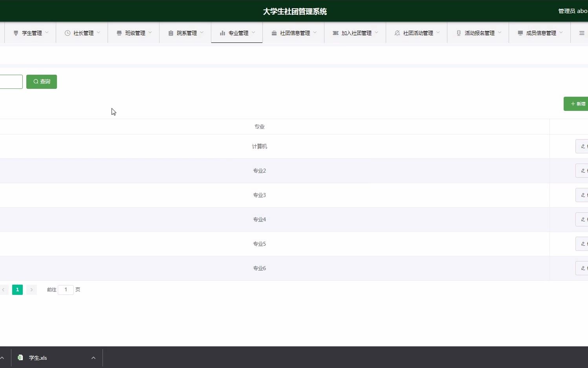
Task: Click the green 查询 search button
Action: (42, 82)
